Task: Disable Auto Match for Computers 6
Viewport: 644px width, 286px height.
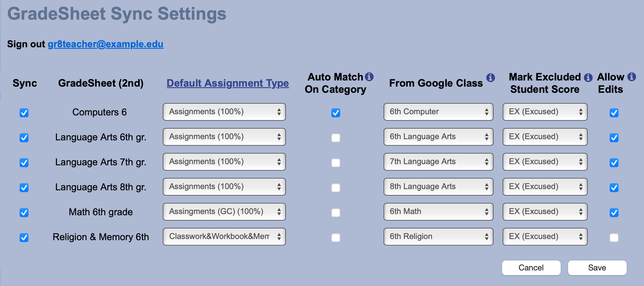Action: [x=335, y=112]
